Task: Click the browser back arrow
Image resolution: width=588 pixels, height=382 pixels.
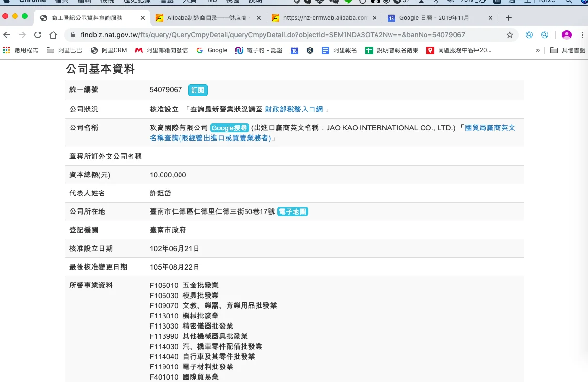Action: point(7,35)
